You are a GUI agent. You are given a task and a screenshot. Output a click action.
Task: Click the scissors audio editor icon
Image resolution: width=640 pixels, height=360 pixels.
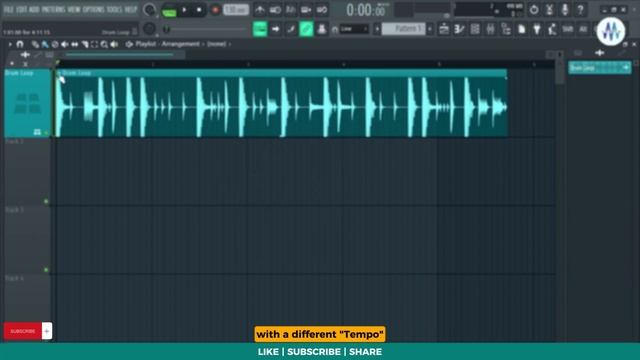click(549, 10)
